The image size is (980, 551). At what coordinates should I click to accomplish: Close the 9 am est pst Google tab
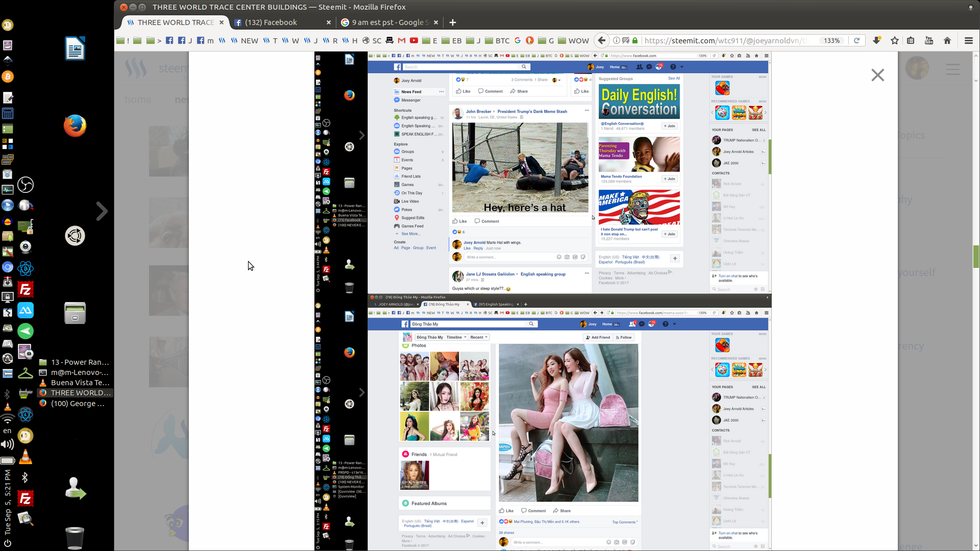[x=435, y=22]
